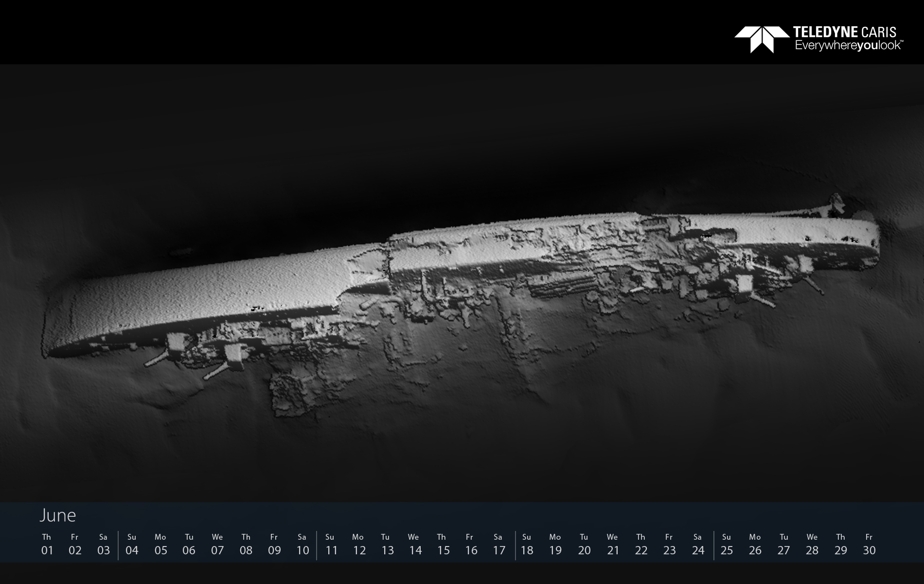Image resolution: width=924 pixels, height=584 pixels.
Task: Select date 01 Thursday
Action: [x=47, y=545]
